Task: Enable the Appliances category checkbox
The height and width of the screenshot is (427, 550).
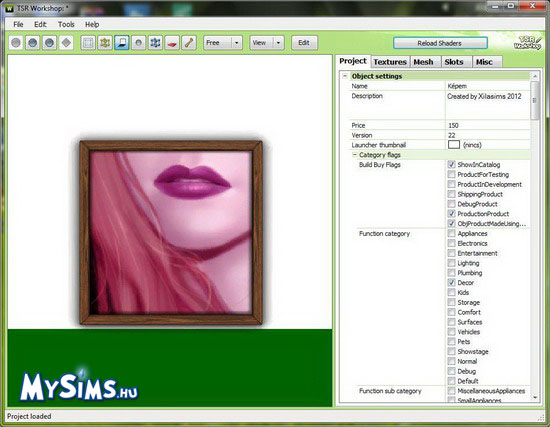Action: coord(452,233)
